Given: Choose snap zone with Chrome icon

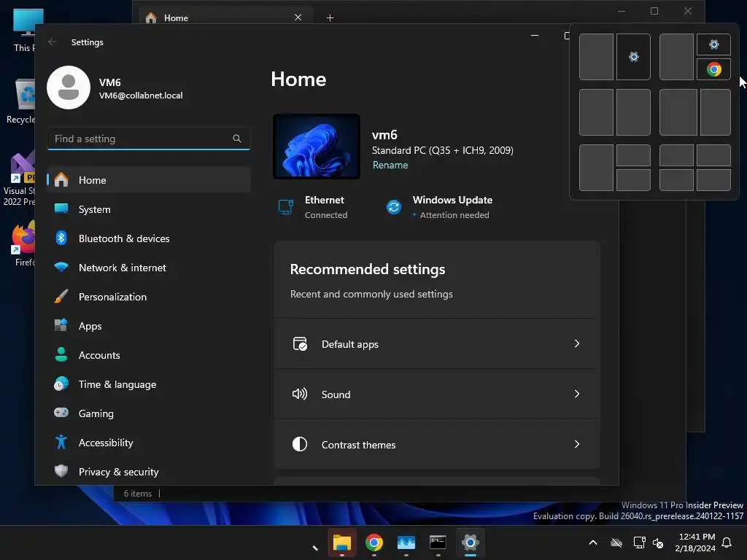Looking at the screenshot, I should click(713, 69).
